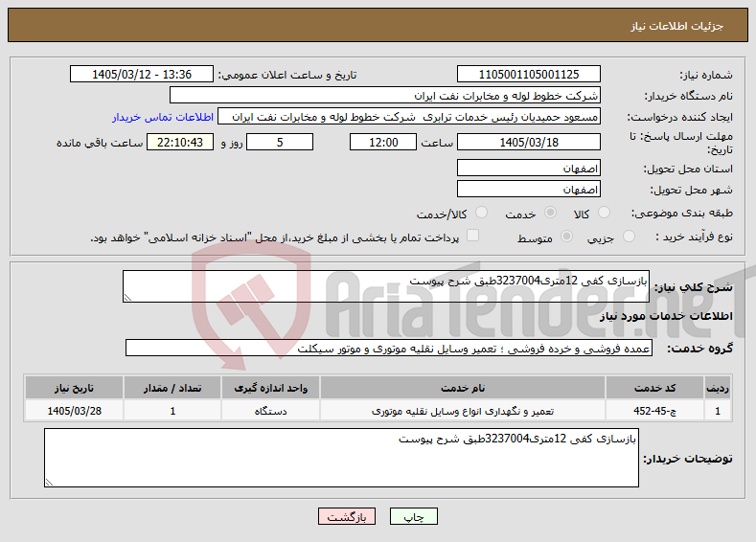Click the تاریخ نیاز column header

74,388
